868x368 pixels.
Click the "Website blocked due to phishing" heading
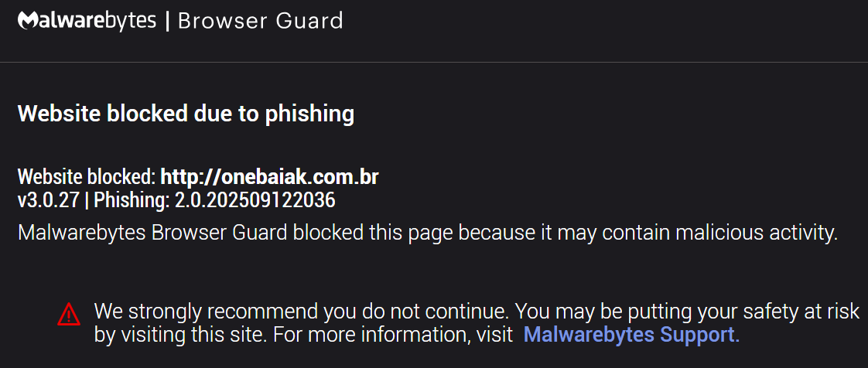click(186, 114)
